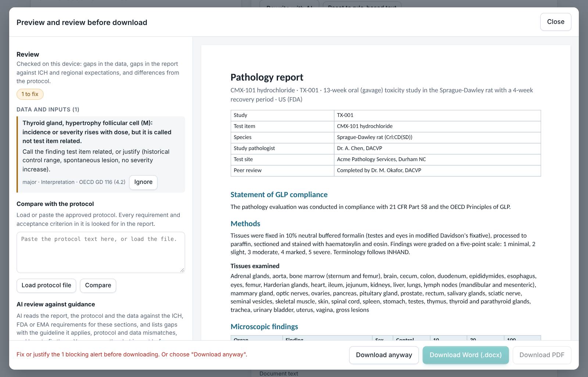Click the thyroid gland hypertrophy alert title
Image resolution: width=588 pixels, height=377 pixels.
97,132
